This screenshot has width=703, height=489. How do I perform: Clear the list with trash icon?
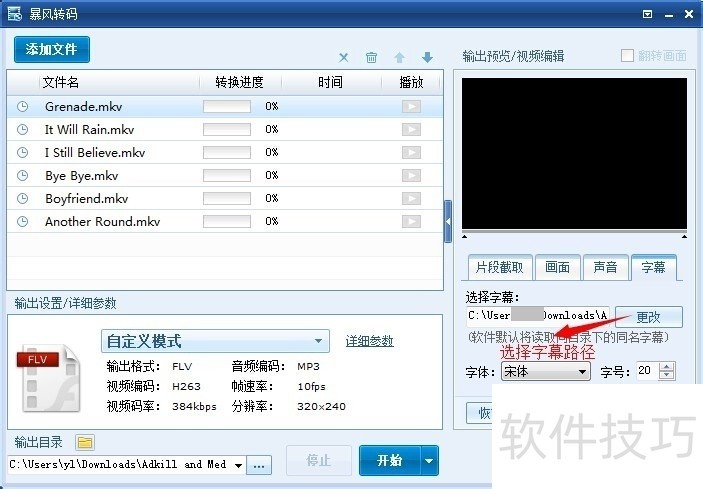pos(371,57)
